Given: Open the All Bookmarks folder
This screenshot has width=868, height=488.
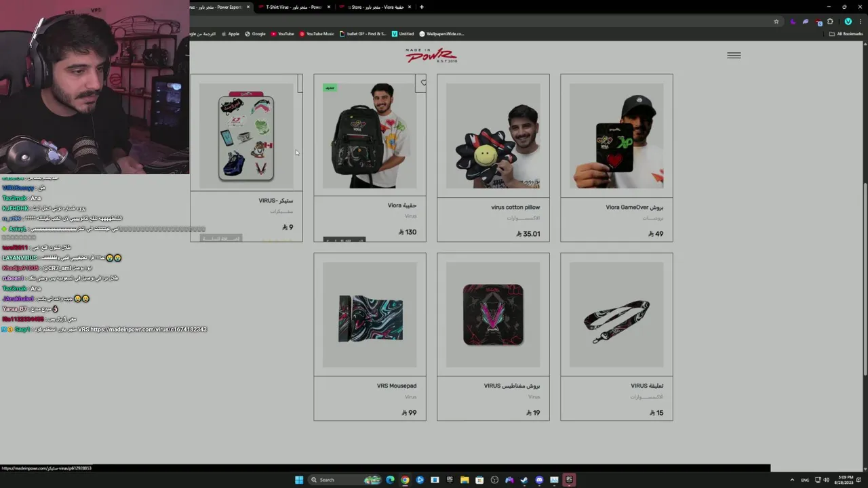Looking at the screenshot, I should pyautogui.click(x=846, y=34).
